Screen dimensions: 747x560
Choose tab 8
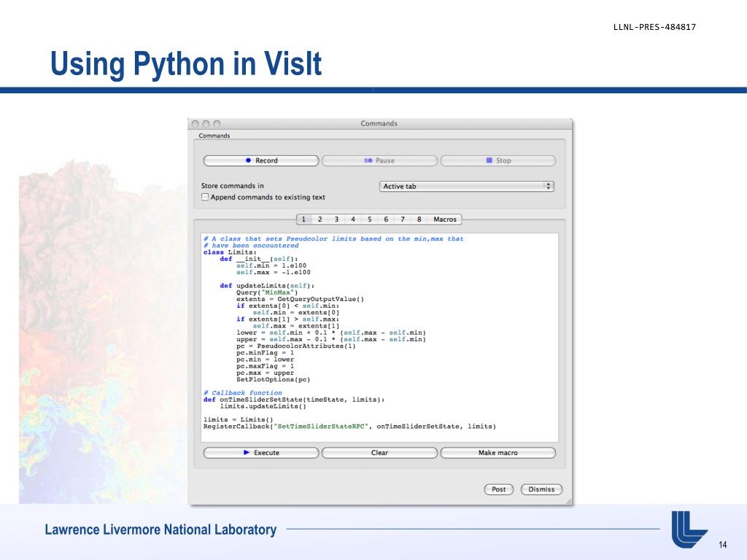point(419,219)
